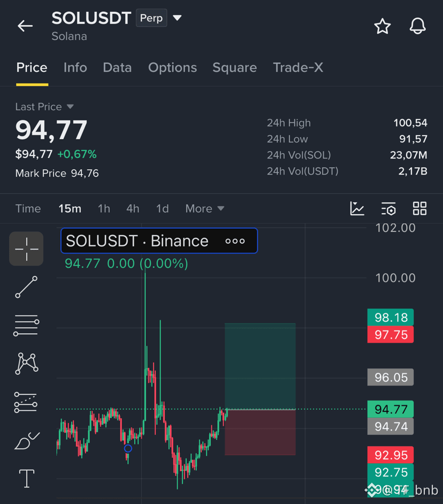Select the 4h chart interval

pos(133,208)
